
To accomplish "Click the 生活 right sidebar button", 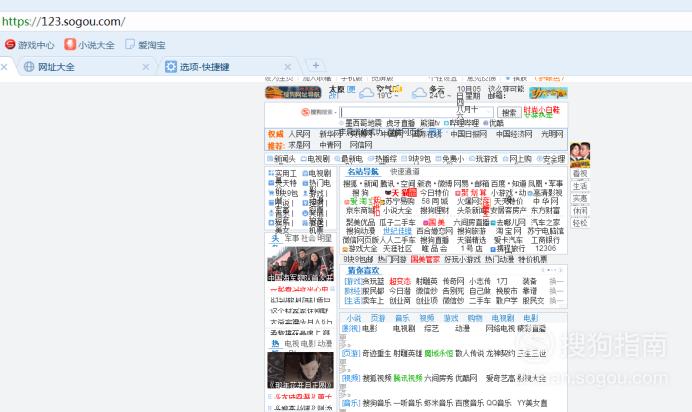I will (580, 186).
